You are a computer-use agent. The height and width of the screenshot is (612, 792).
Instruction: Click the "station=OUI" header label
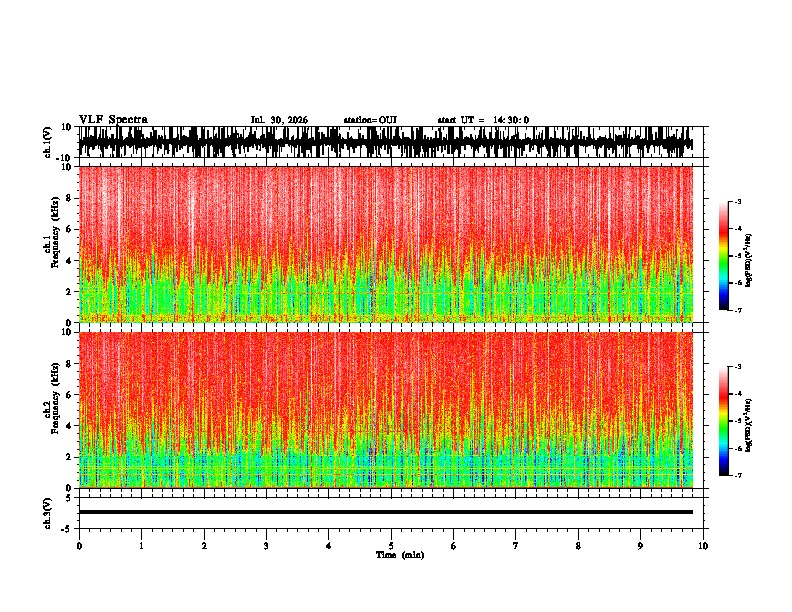click(x=370, y=120)
